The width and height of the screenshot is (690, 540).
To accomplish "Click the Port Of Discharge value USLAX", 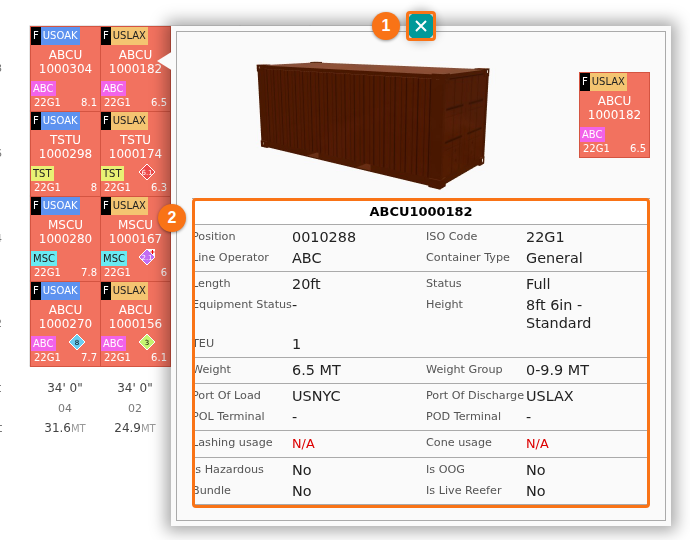I will pos(550,396).
